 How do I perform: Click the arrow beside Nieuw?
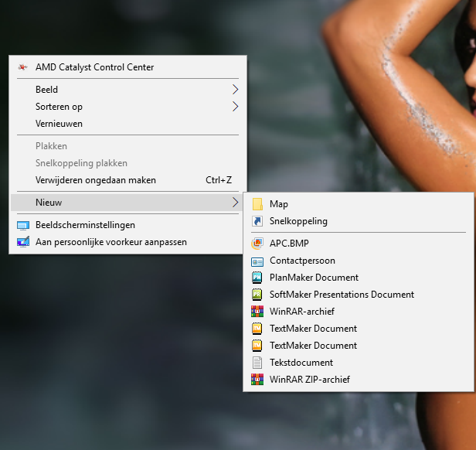[x=235, y=203]
